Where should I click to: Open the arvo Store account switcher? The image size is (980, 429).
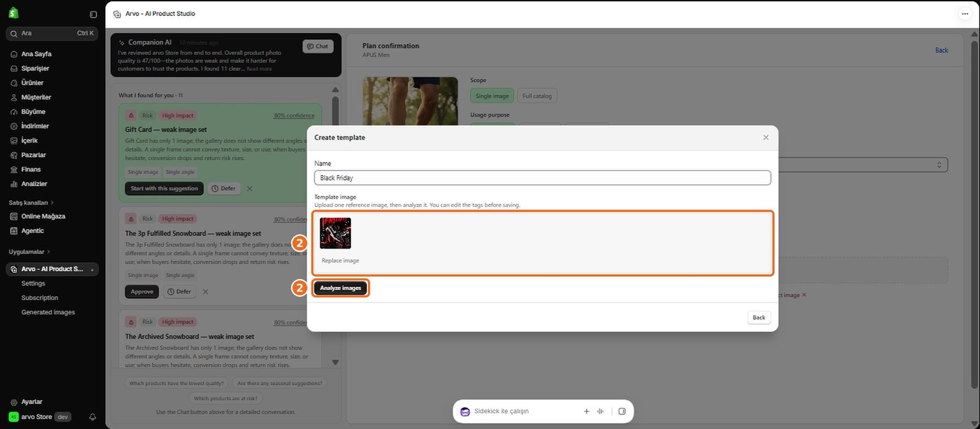40,417
